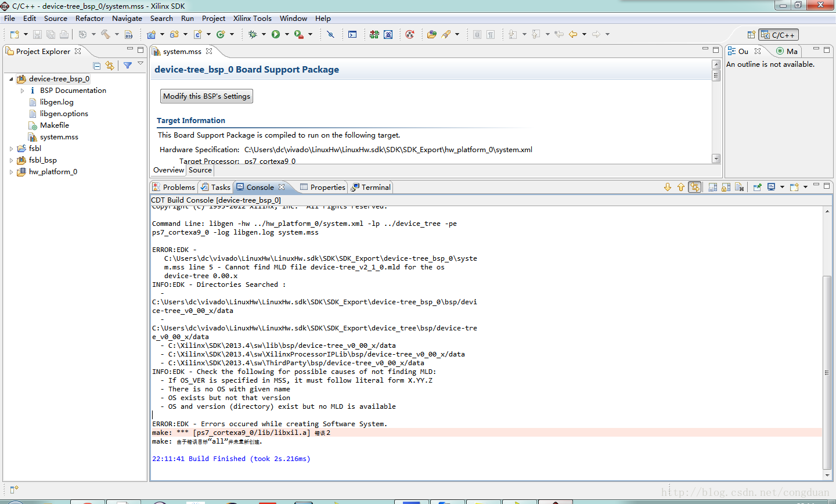836x504 pixels.
Task: Toggle Show Whitespace Characters button
Action: 491,34
